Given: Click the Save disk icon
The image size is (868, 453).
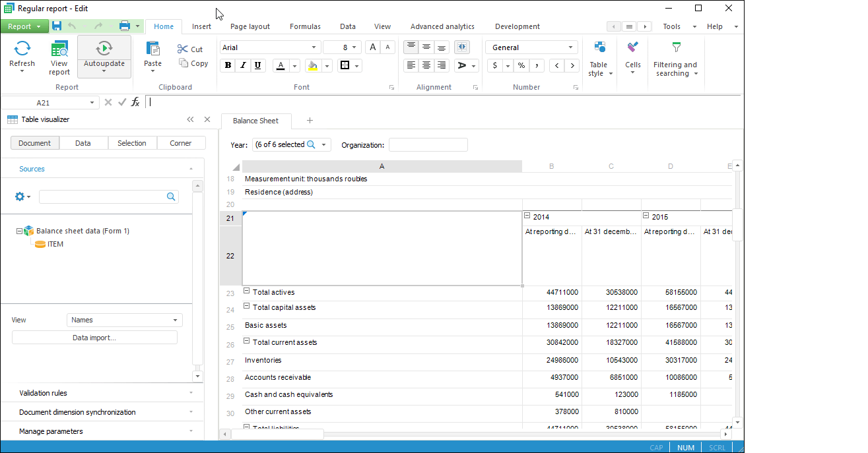Looking at the screenshot, I should point(57,26).
